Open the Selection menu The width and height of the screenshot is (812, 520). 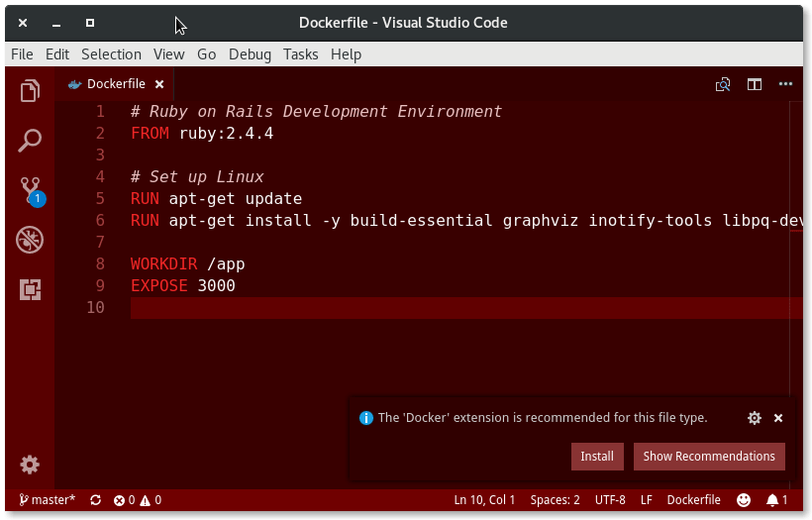pyautogui.click(x=111, y=54)
